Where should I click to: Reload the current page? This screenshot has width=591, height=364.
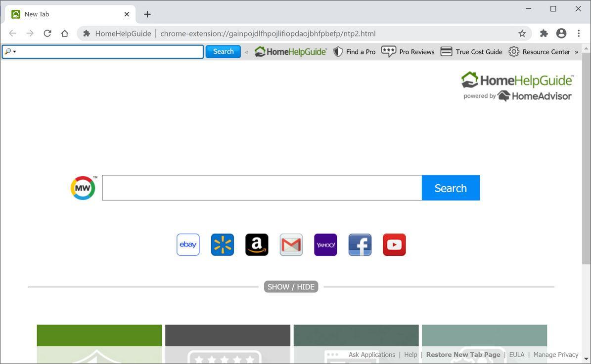47,34
